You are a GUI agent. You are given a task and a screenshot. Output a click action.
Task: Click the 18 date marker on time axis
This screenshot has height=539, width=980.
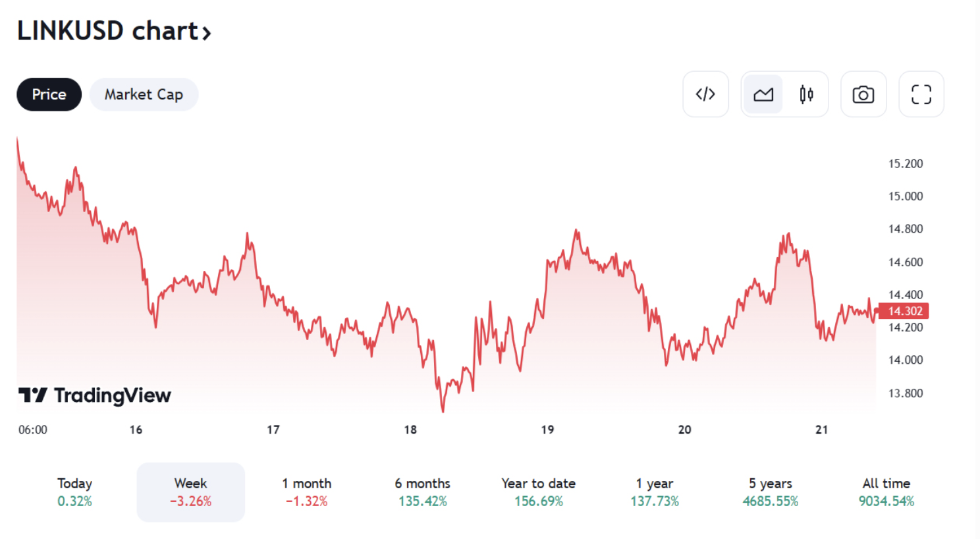pos(410,430)
